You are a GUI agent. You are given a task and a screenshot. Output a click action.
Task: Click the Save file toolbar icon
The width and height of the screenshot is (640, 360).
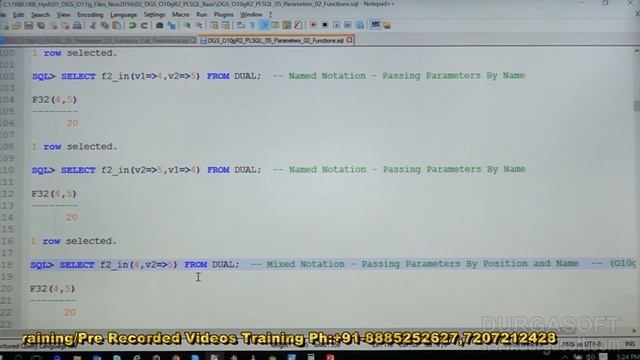pos(28,26)
